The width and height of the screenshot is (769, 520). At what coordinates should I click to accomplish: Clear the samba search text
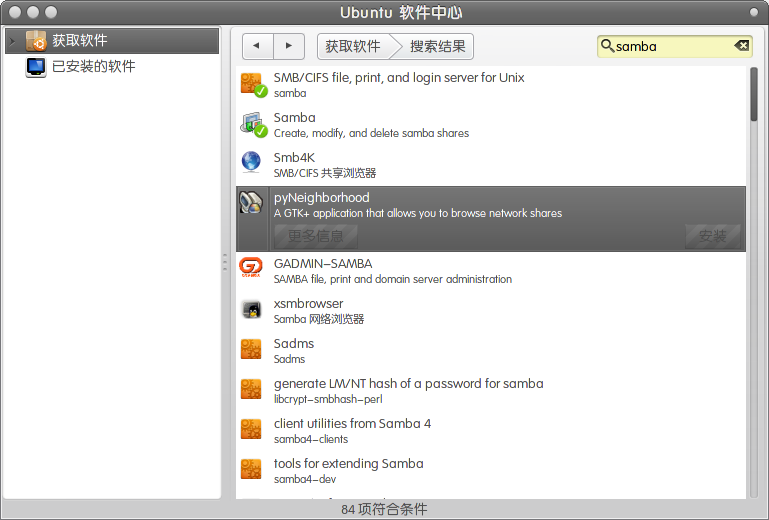(x=742, y=46)
